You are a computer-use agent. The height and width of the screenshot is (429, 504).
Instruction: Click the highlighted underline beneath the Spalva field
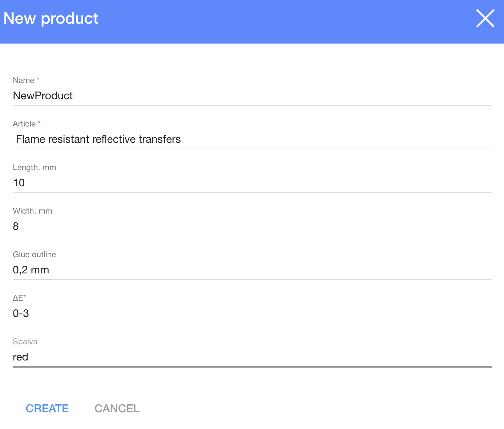[x=252, y=367]
